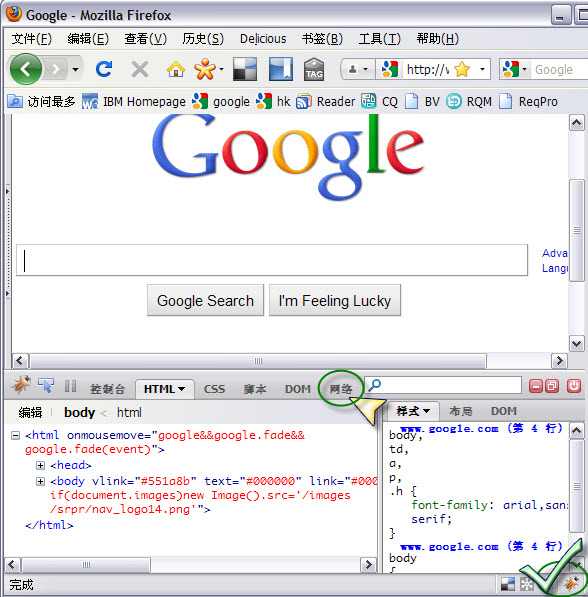Detach Firebug into a separate window
588x597 pixels.
[x=552, y=386]
